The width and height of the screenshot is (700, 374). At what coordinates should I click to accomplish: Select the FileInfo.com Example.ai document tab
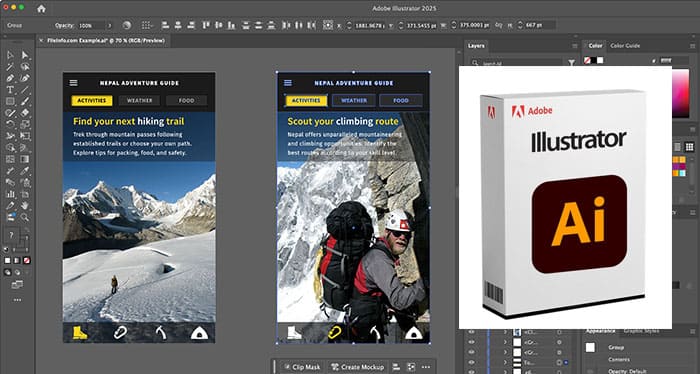[x=106, y=41]
